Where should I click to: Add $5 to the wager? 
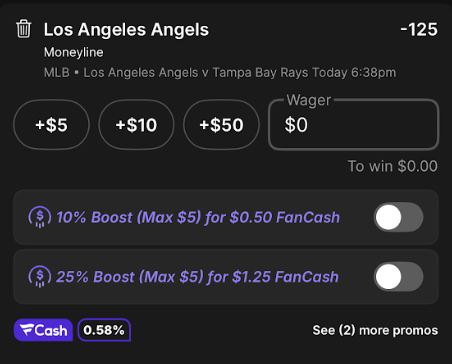pyautogui.click(x=51, y=125)
